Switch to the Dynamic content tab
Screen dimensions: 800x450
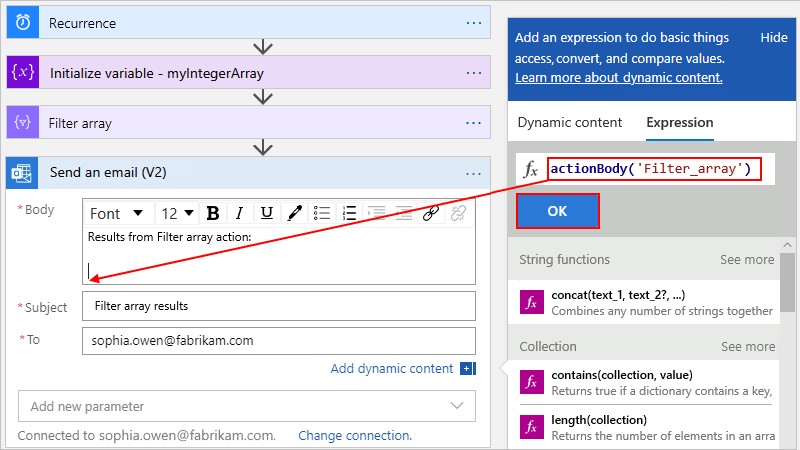coord(570,122)
